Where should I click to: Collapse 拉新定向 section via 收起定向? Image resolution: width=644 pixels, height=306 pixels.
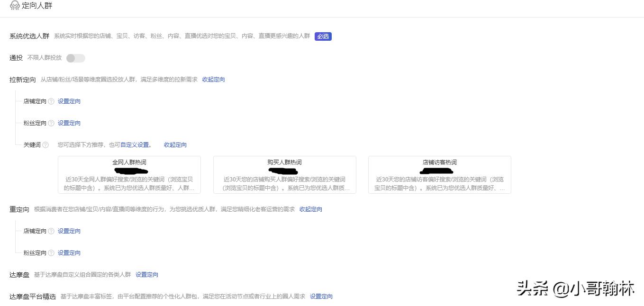[213, 80]
